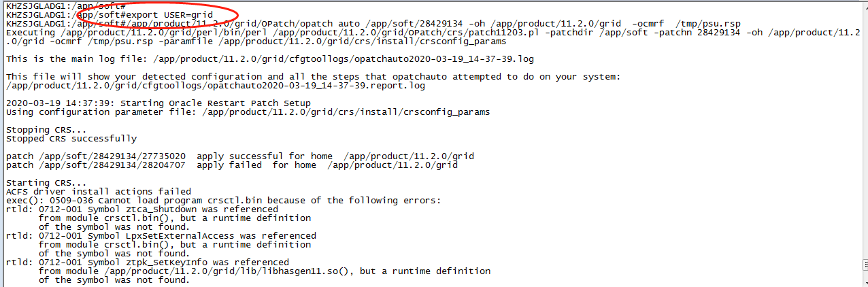Click 'ACFS driver install actions failed' line
This screenshot has height=287, width=868.
[98, 191]
